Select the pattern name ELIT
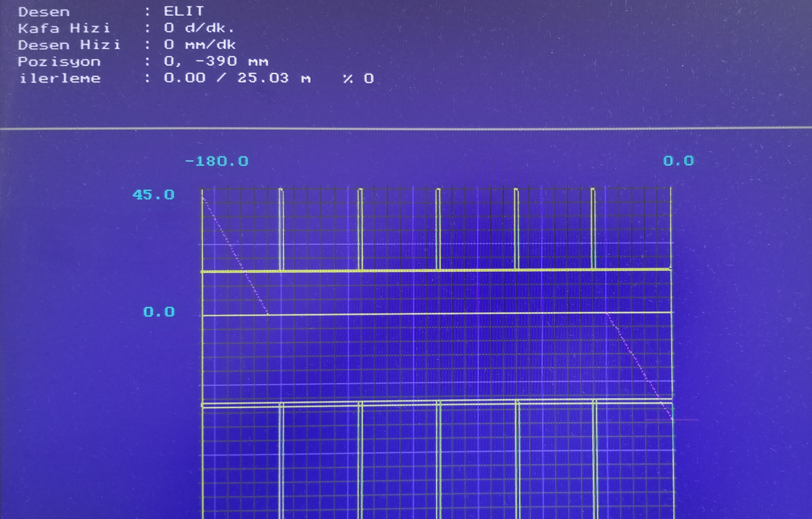This screenshot has width=812, height=519. pos(184,11)
